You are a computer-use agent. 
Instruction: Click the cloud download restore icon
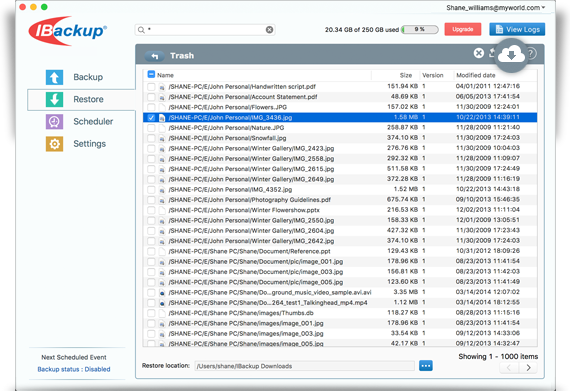point(511,55)
